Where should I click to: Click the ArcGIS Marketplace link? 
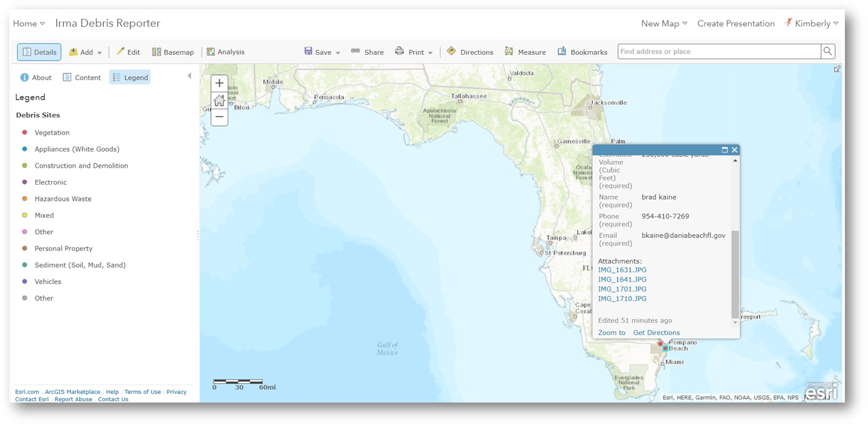[72, 392]
